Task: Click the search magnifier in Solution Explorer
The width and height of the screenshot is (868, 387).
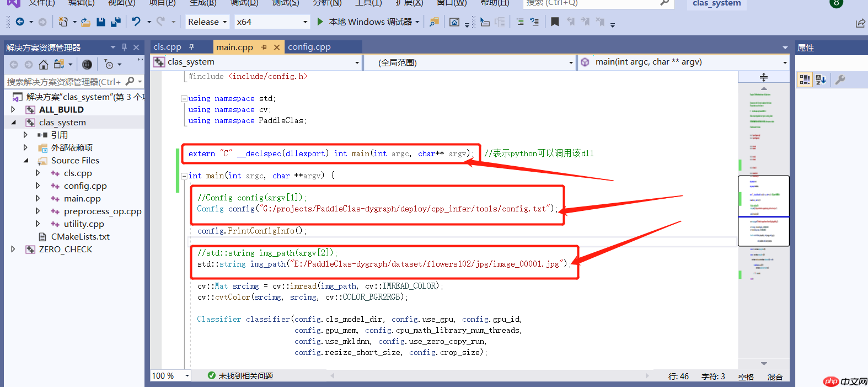Action: [130, 81]
